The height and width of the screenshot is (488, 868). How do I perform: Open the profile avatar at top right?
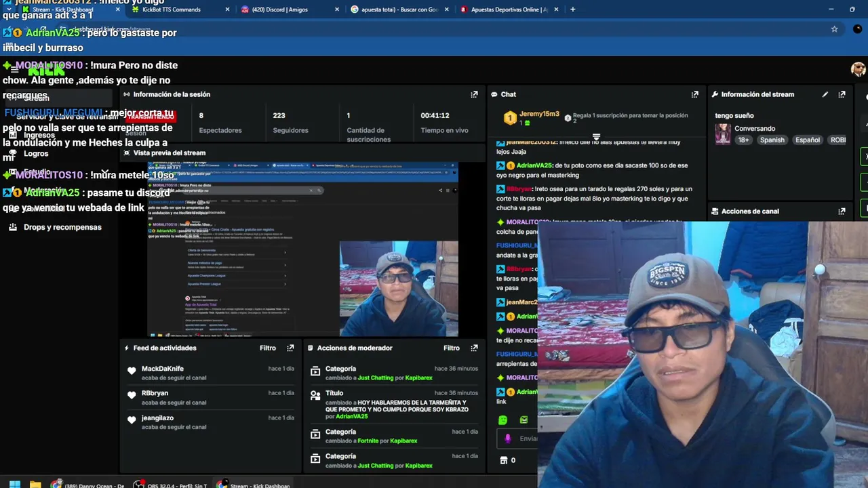point(859,69)
